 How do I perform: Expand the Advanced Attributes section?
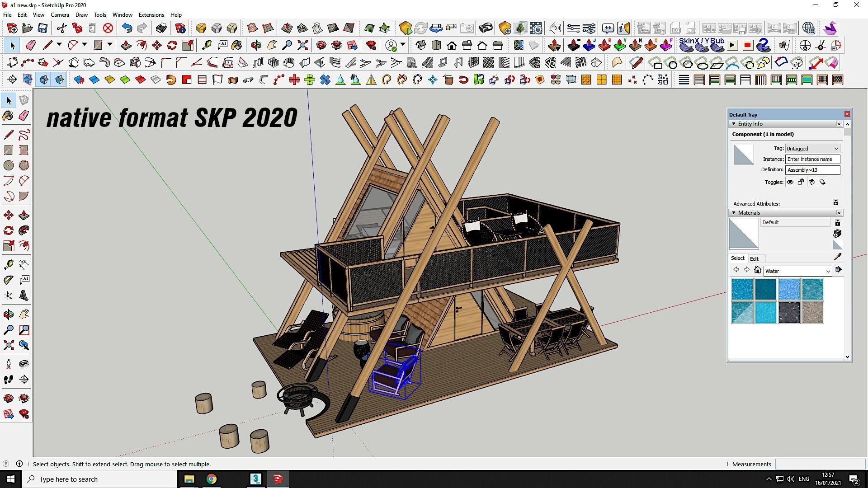835,203
